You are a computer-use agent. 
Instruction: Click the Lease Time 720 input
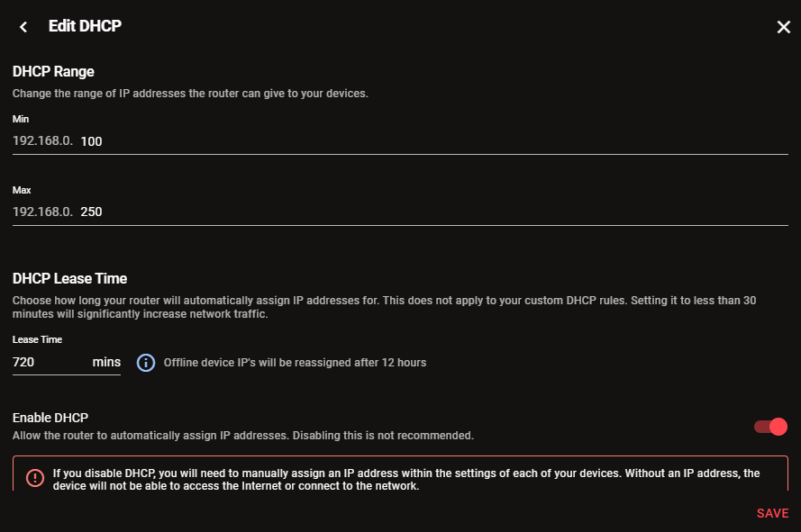click(50, 362)
